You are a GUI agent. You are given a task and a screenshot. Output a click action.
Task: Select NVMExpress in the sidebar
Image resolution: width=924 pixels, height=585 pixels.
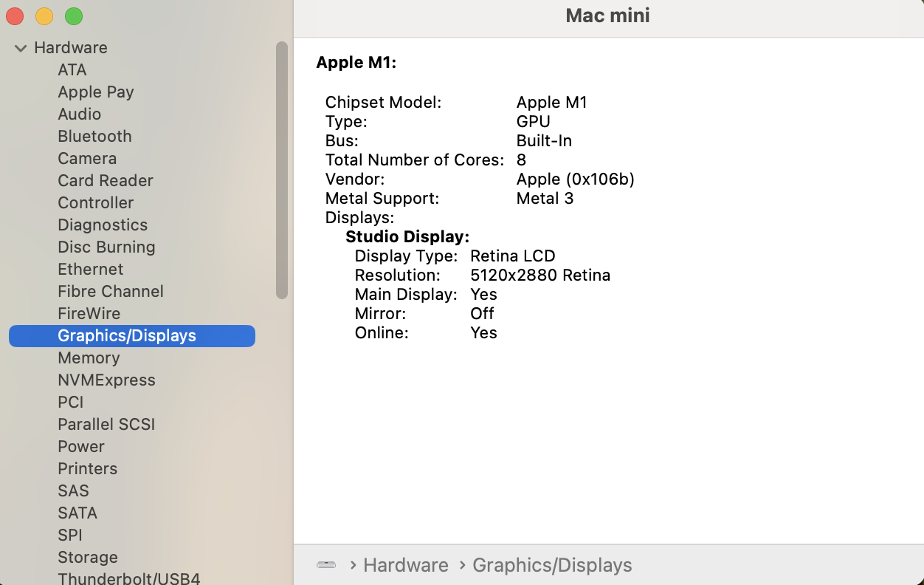click(x=107, y=380)
